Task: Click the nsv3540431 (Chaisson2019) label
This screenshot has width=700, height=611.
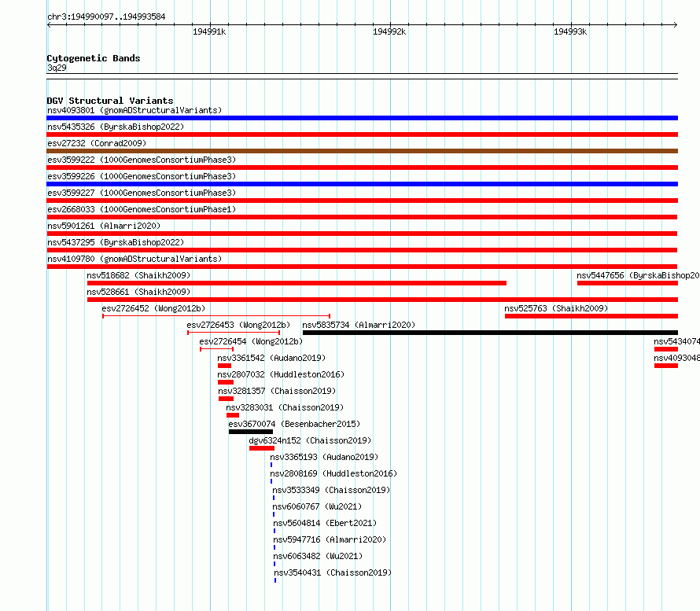Action: coord(333,572)
